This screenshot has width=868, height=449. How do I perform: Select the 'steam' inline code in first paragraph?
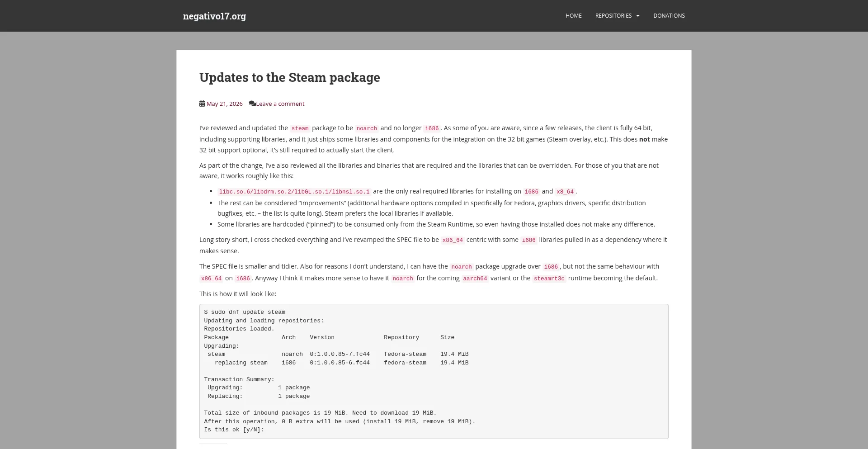pos(300,128)
